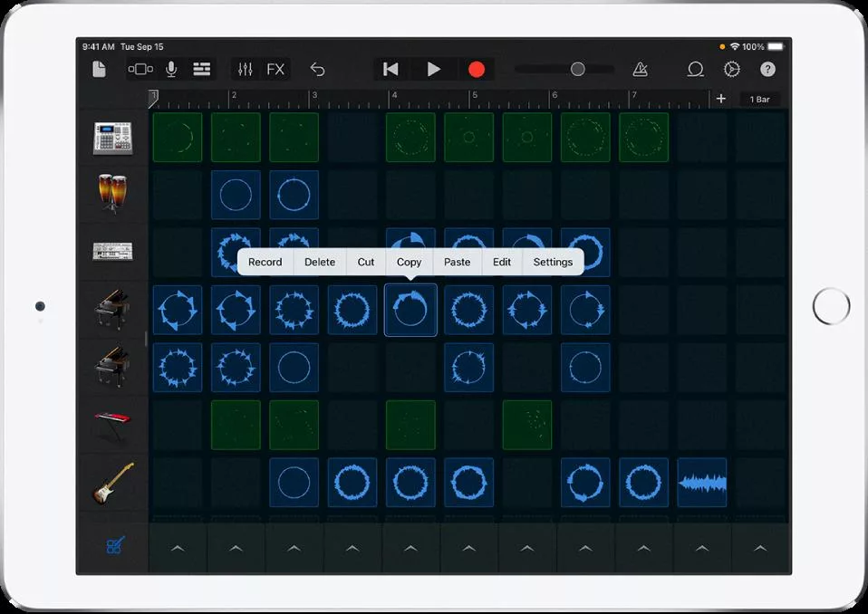Open the GarageBand sound browser
Viewport: 868px width, 614px height.
coord(100,69)
